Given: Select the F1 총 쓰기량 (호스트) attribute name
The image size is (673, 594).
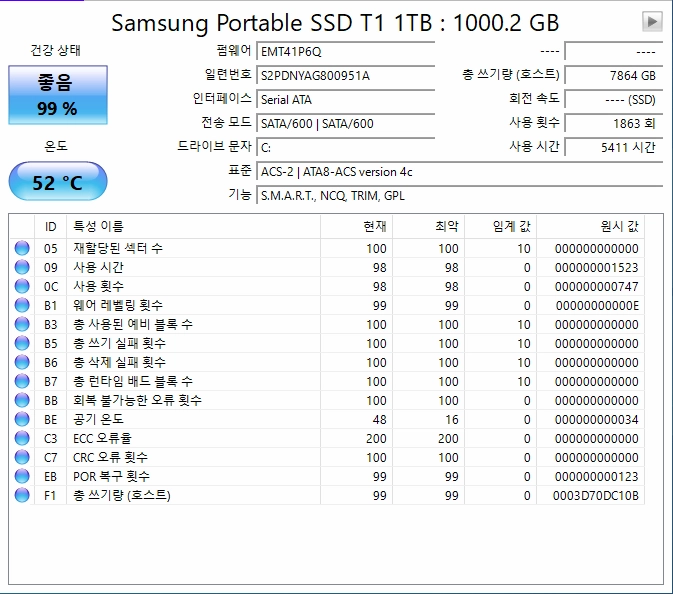Looking at the screenshot, I should click(x=122, y=495).
